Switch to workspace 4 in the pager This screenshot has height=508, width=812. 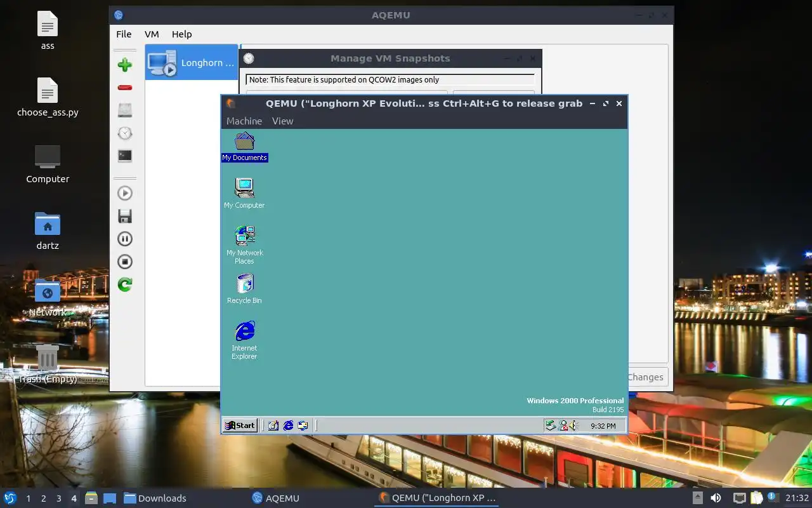click(x=74, y=498)
